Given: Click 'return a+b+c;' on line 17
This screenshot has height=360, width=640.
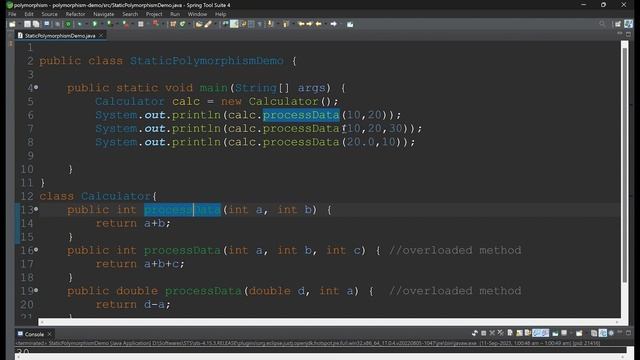Looking at the screenshot, I should [x=140, y=264].
